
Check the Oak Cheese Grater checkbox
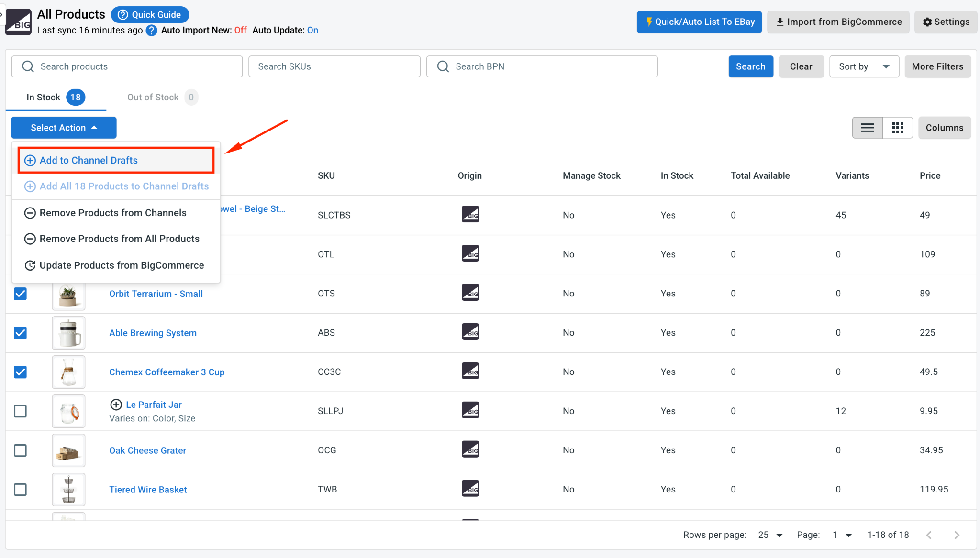tap(20, 450)
